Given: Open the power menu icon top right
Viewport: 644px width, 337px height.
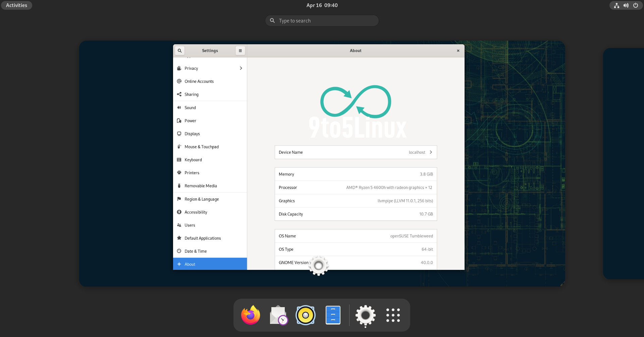Looking at the screenshot, I should (636, 5).
